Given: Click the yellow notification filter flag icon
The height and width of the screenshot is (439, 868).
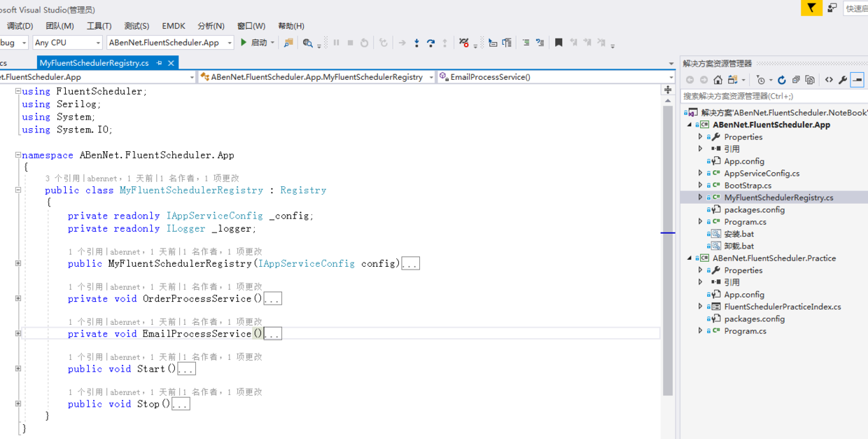Looking at the screenshot, I should point(811,8).
